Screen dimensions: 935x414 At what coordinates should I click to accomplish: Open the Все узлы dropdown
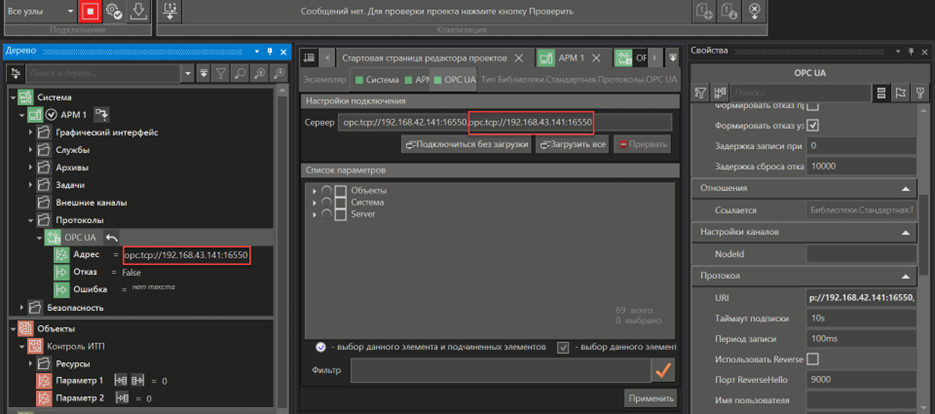(38, 11)
